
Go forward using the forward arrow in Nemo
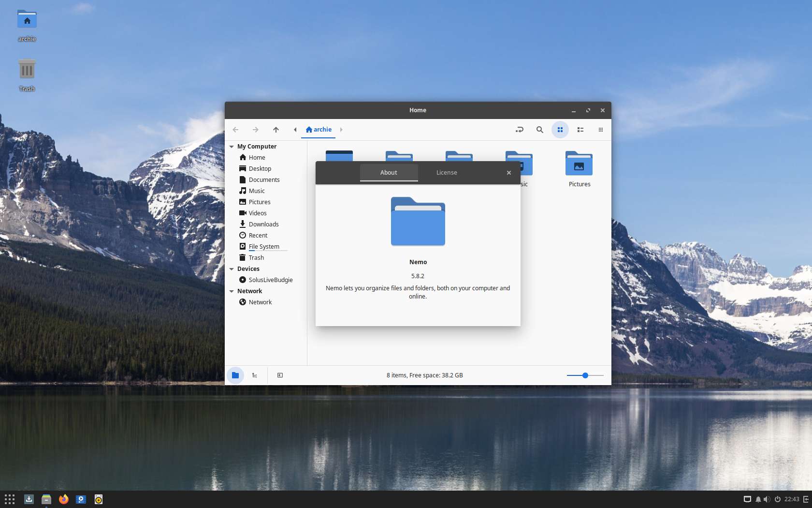coord(256,130)
